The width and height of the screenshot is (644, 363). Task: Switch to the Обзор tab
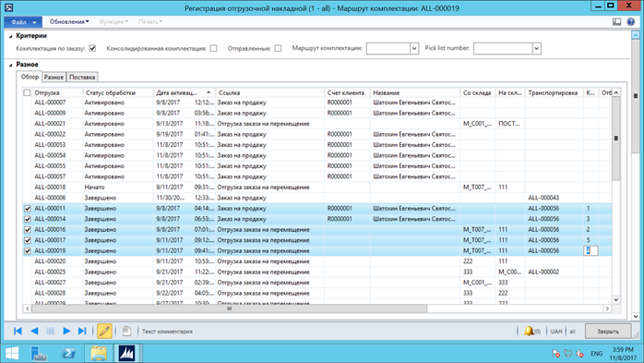point(30,77)
